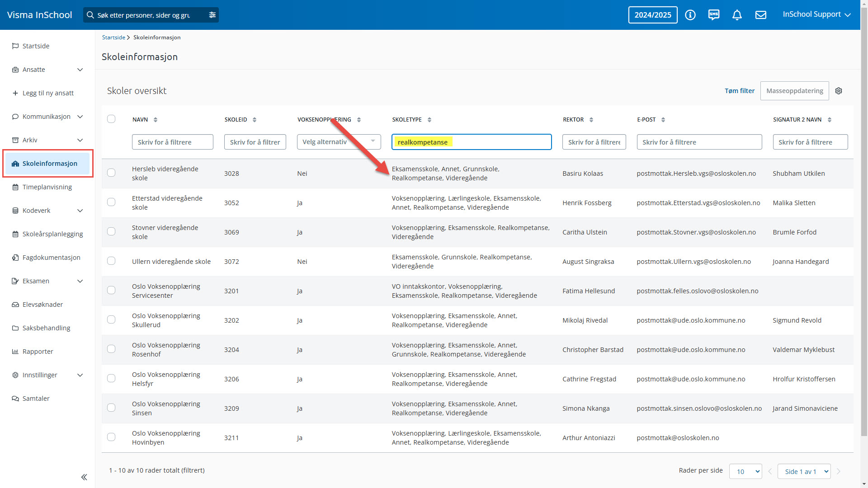Go to Rapporter in the sidebar
Viewport: 868px width, 488px height.
coord(38,352)
